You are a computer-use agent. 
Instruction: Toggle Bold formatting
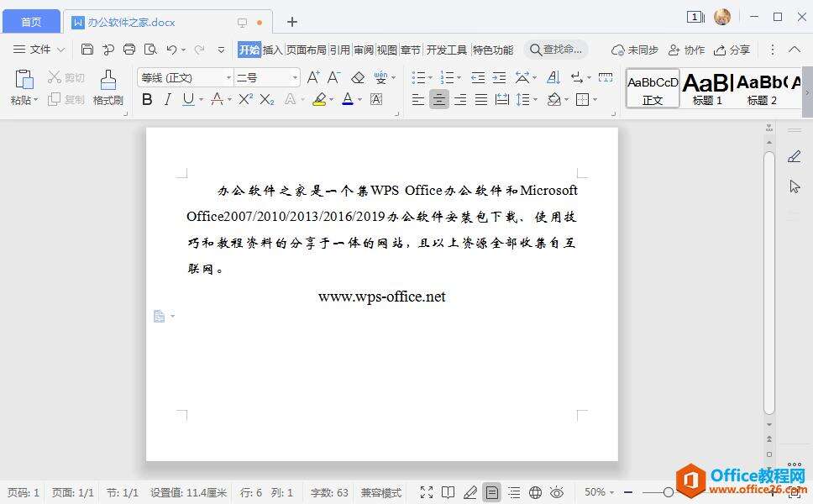point(147,99)
